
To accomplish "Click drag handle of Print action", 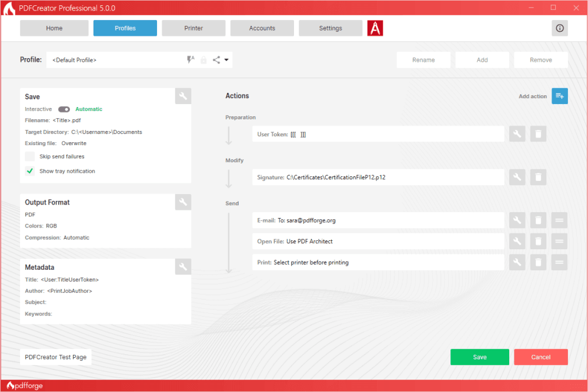I will point(559,262).
